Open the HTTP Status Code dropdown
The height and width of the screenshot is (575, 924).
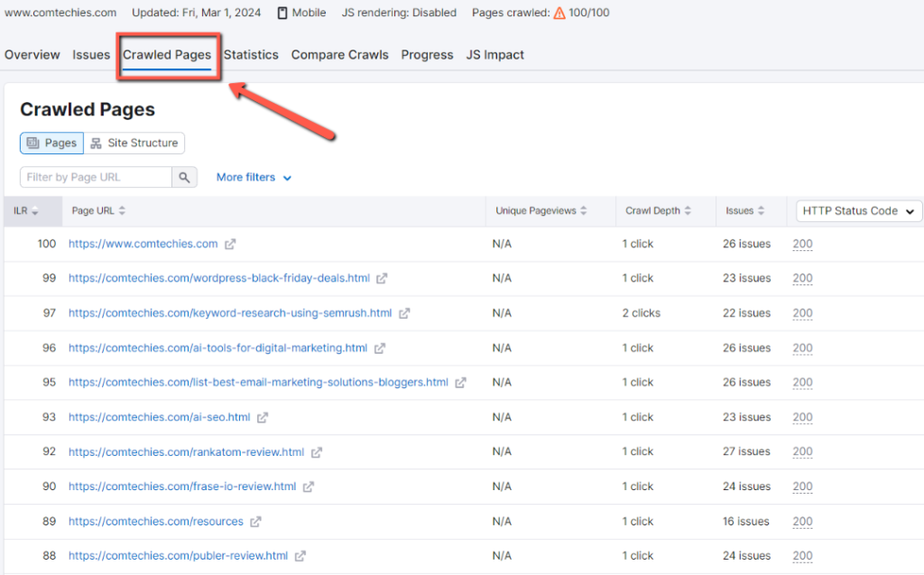tap(857, 210)
